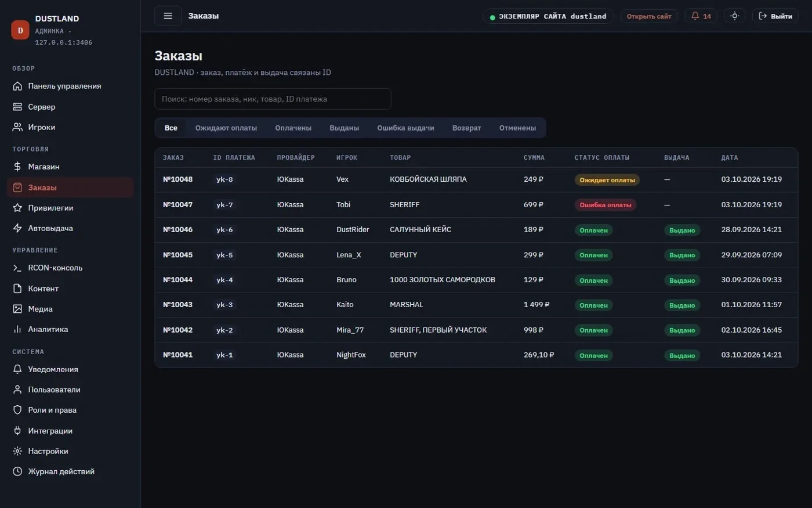Click player name DustRider
812x508 pixels.
pyautogui.click(x=353, y=229)
